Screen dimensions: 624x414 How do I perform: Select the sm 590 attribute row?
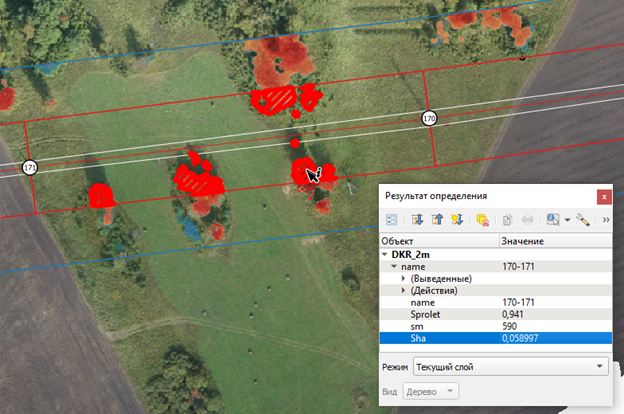(x=495, y=326)
